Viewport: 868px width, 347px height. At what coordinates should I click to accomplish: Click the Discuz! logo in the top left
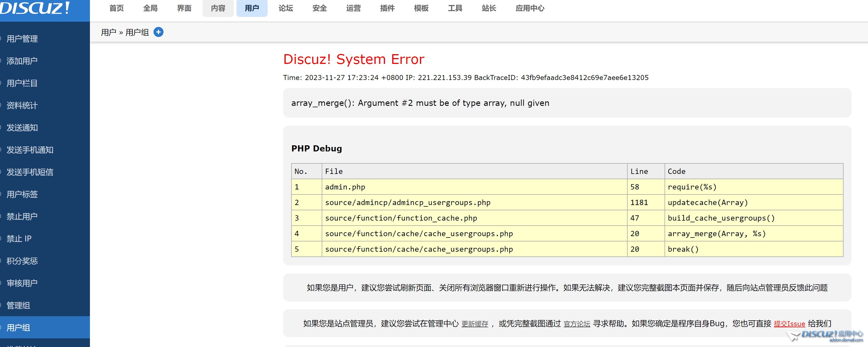[x=34, y=8]
